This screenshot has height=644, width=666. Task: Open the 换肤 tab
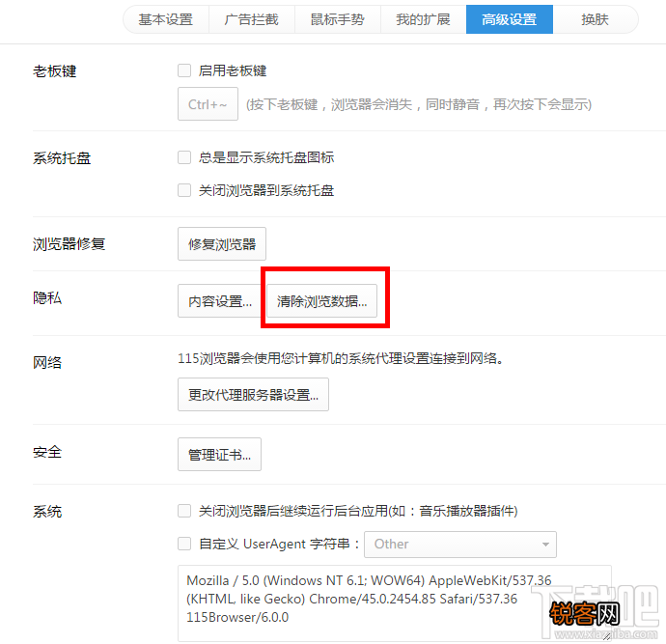click(596, 19)
